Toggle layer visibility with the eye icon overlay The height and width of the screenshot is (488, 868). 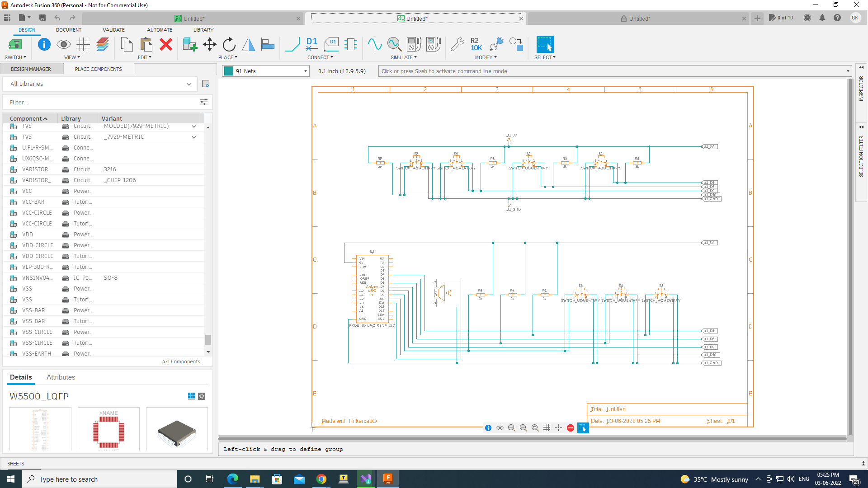click(500, 427)
